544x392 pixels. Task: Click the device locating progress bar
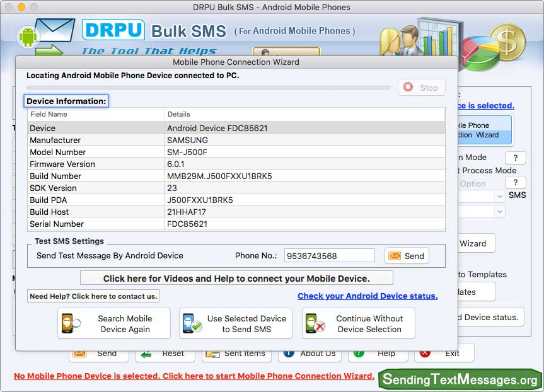pos(208,88)
